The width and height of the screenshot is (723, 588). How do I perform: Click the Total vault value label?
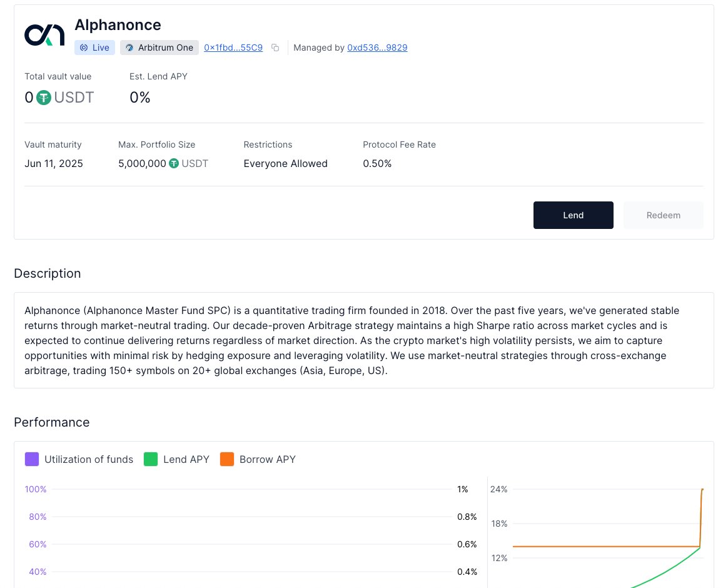point(58,76)
